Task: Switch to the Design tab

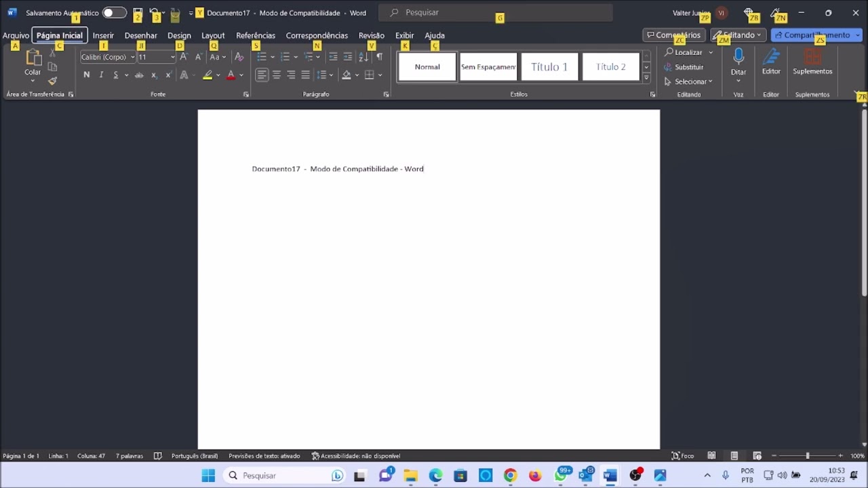Action: 179,35
